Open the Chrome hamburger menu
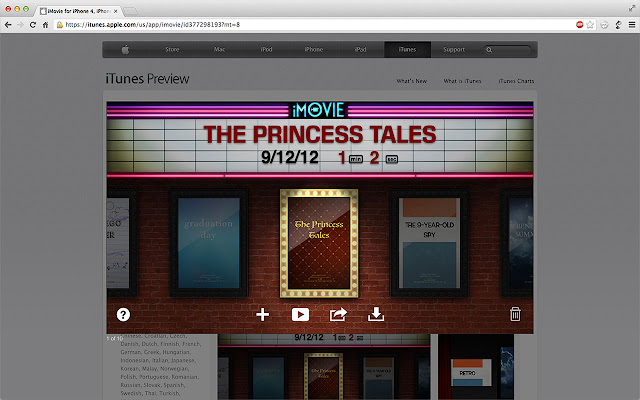Viewport: 640px width, 400px height. click(632, 25)
